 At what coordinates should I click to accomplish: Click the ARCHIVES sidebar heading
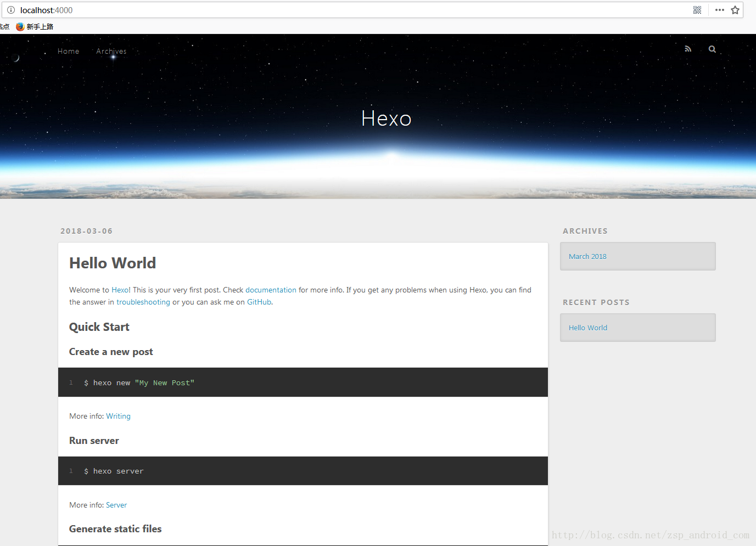coord(585,231)
